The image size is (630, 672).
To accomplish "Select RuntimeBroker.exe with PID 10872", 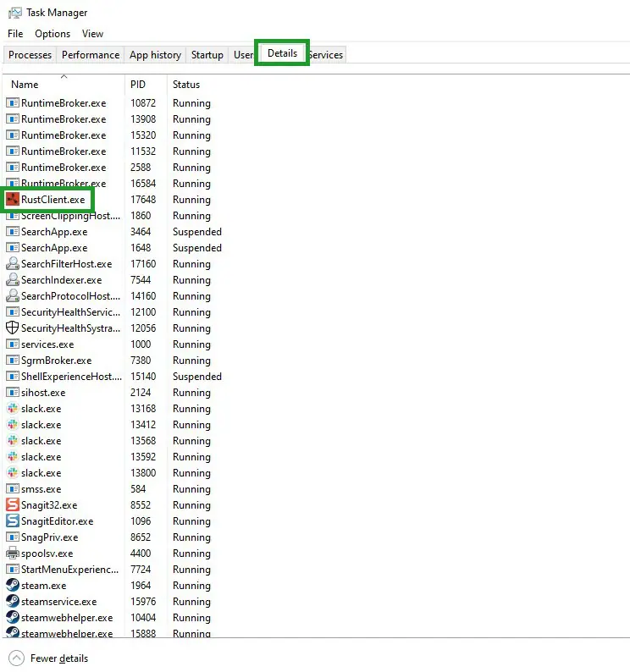I will (64, 103).
